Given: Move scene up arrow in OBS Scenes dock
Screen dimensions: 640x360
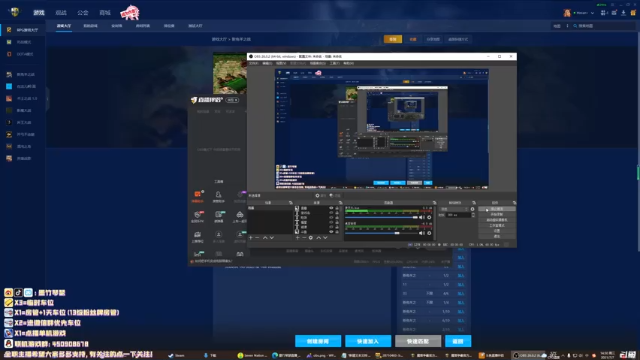Looking at the screenshot, I should [x=265, y=238].
